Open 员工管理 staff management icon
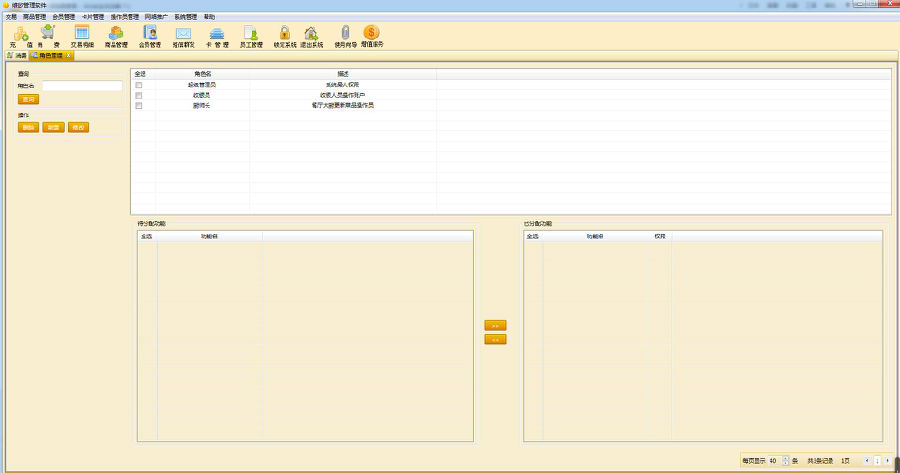 (251, 33)
